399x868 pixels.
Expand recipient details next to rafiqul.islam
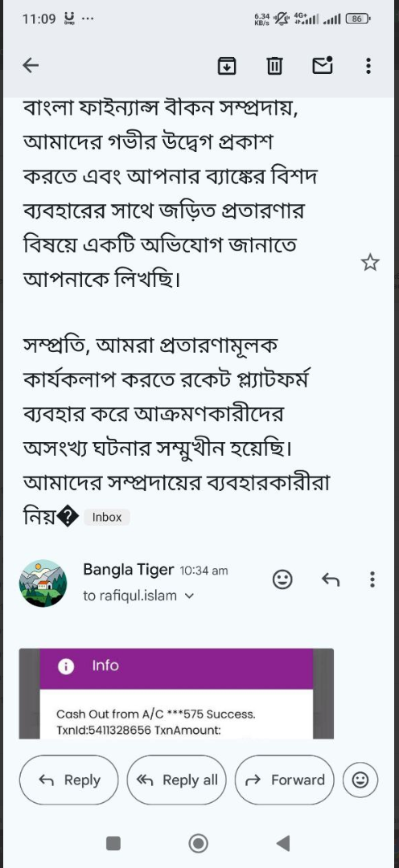tap(189, 596)
